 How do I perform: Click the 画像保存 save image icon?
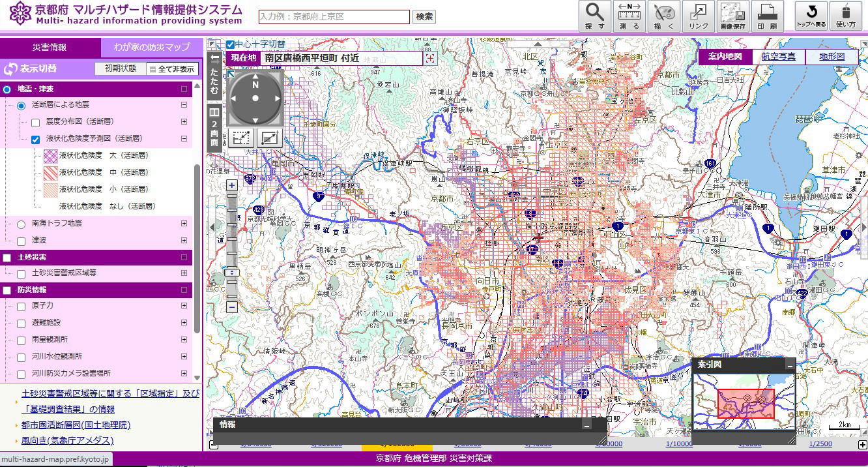732,16
